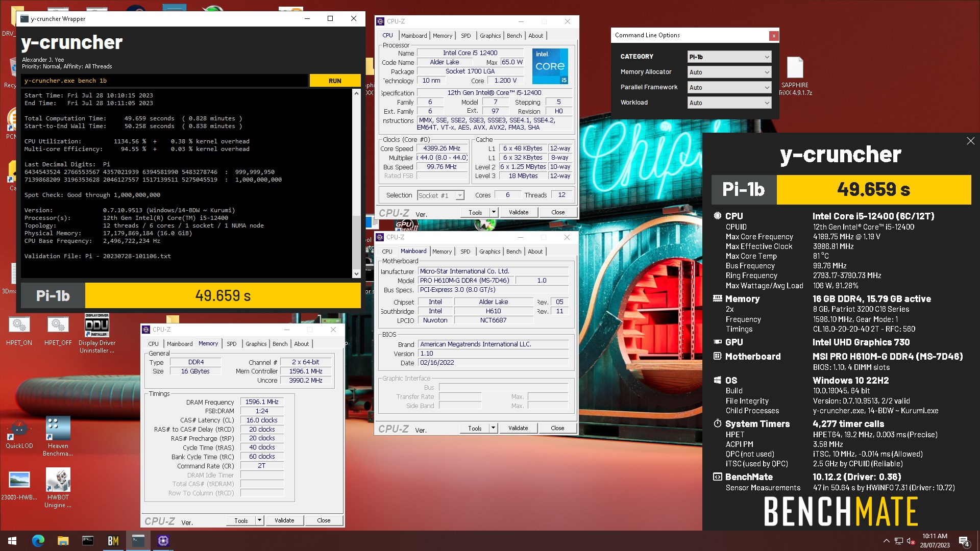980x551 pixels.
Task: Click the y-cruncher output scrollbar up arrow
Action: point(356,94)
